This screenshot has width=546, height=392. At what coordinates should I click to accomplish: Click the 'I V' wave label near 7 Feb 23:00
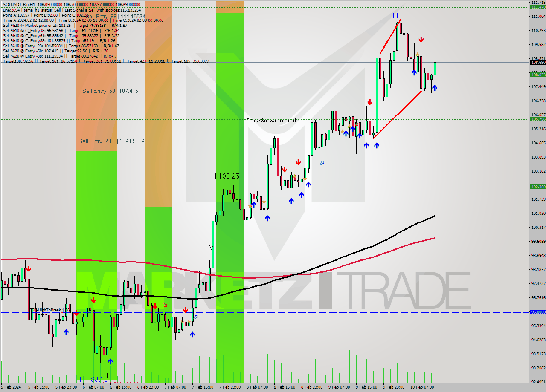[209, 247]
